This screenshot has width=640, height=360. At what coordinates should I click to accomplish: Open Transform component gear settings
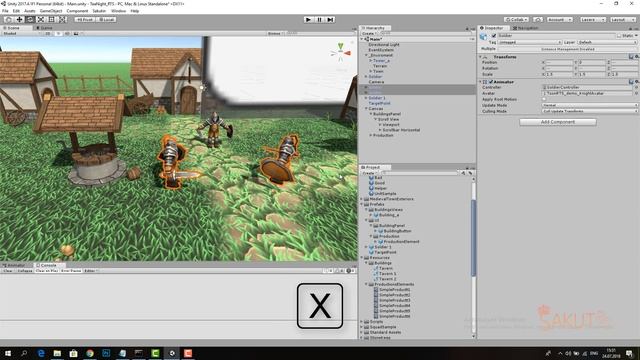637,57
